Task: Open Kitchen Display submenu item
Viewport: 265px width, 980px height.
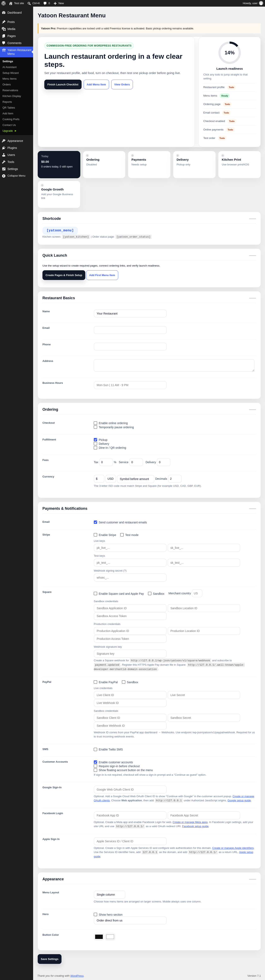Action: point(12,96)
